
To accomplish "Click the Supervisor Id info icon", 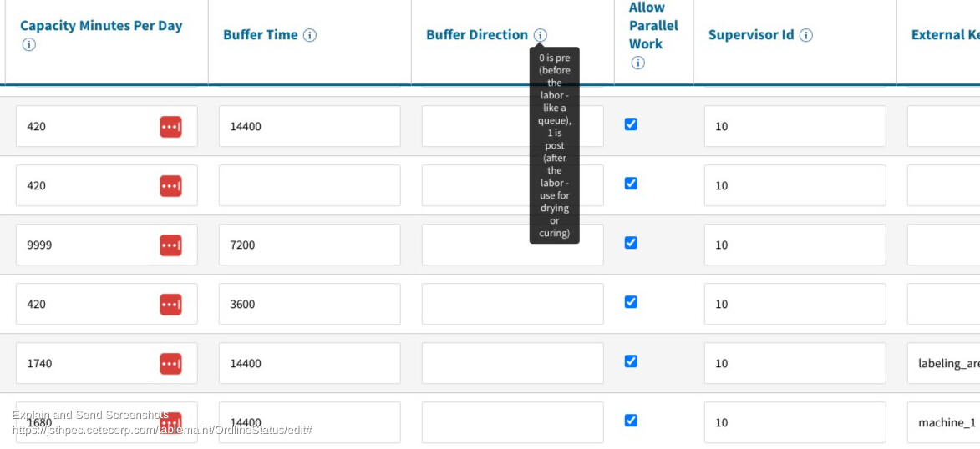I will tap(806, 35).
